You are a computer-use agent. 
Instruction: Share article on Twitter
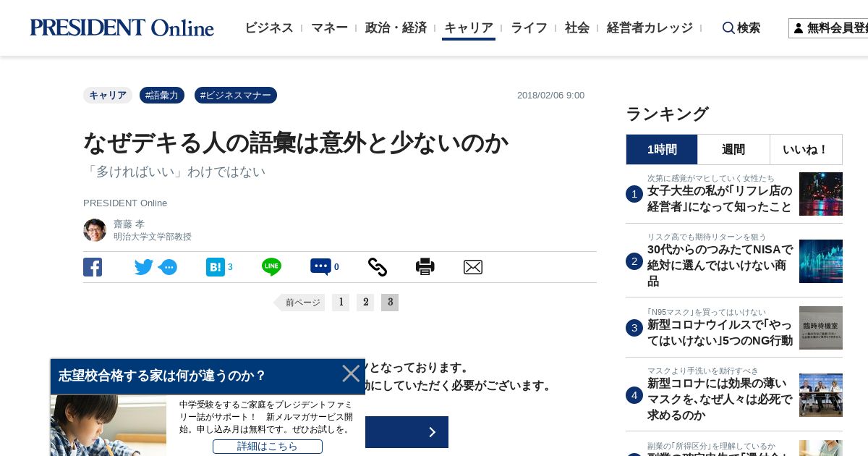[144, 267]
